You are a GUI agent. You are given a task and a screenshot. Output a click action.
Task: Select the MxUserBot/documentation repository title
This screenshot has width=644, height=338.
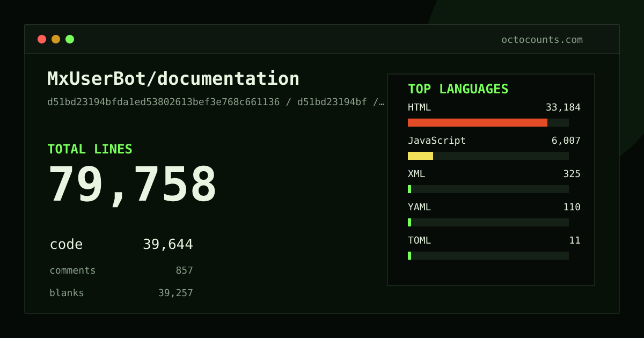point(173,78)
